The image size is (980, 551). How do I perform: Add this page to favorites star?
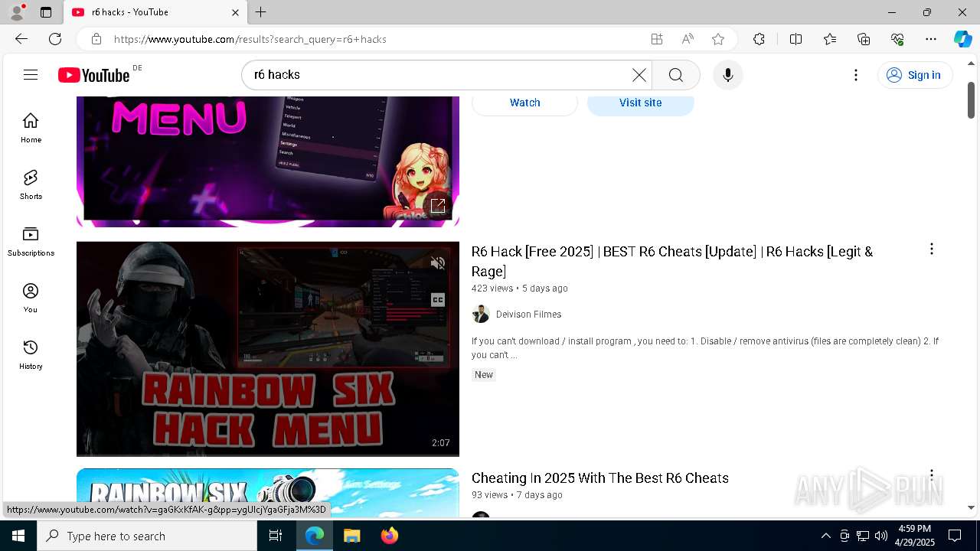click(x=718, y=39)
